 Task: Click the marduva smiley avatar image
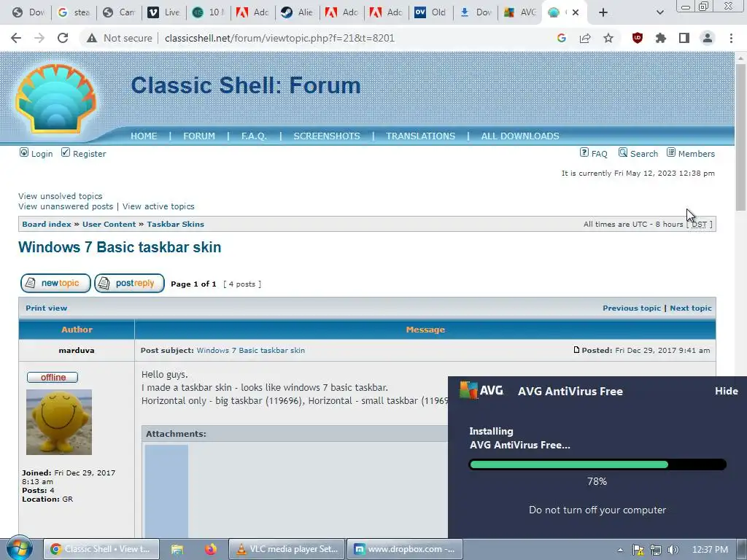click(x=59, y=422)
